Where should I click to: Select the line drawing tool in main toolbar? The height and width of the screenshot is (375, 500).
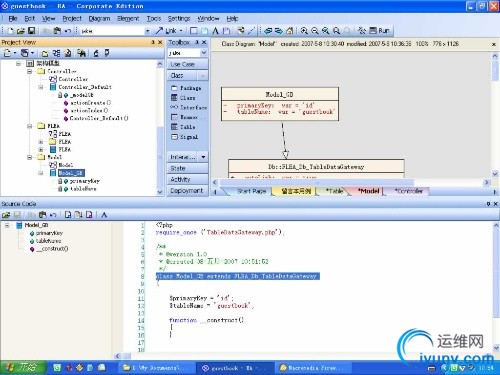[251, 31]
